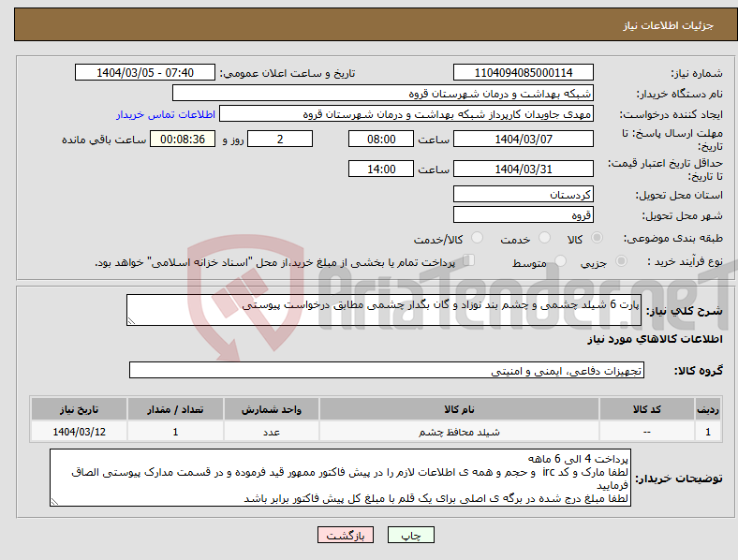Click the remaining time field 00:08:36
This screenshot has width=738, height=560.
pyautogui.click(x=183, y=139)
